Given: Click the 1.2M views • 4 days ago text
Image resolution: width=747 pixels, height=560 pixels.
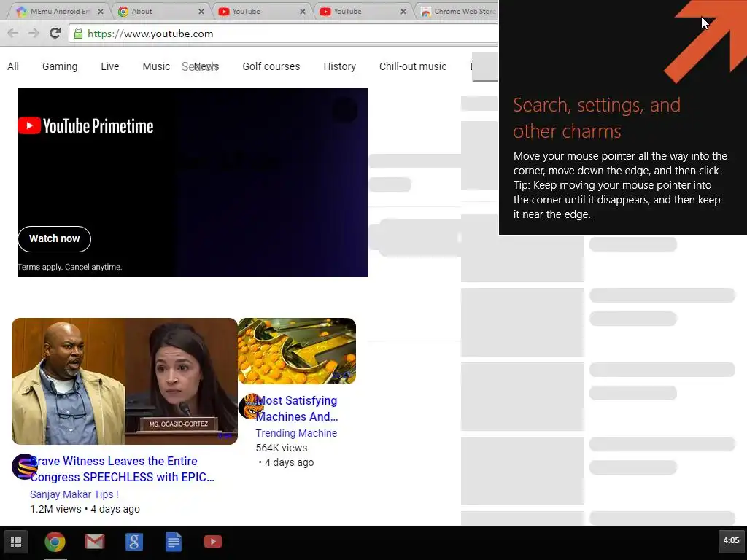Looking at the screenshot, I should 85,509.
